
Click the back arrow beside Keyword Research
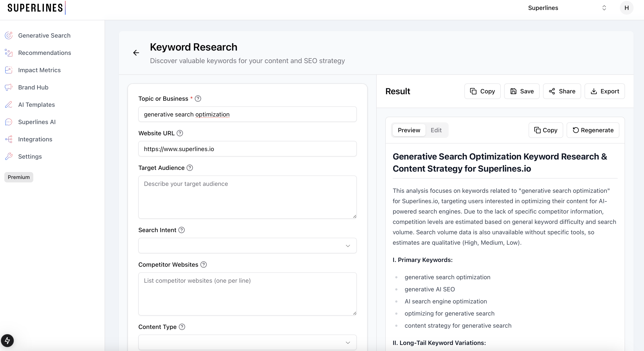point(136,53)
